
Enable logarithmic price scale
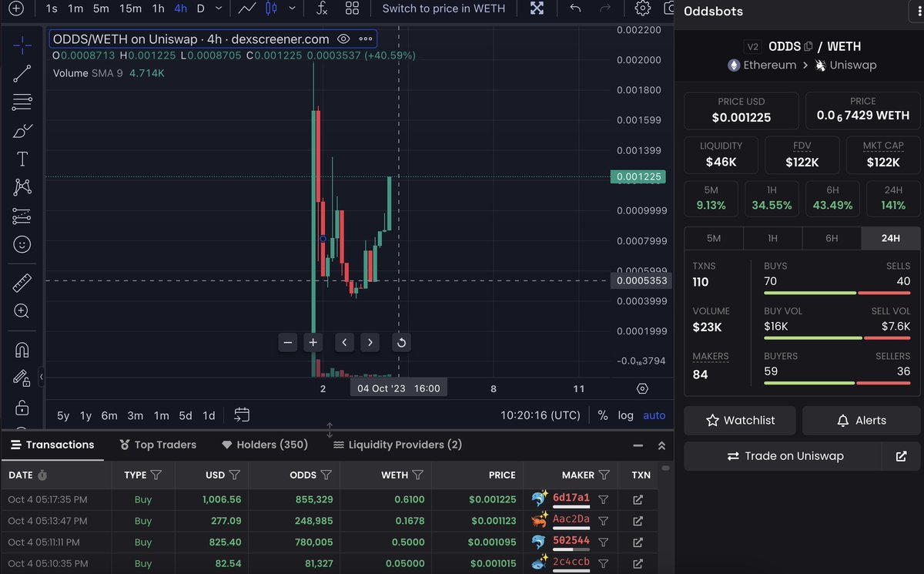point(625,415)
